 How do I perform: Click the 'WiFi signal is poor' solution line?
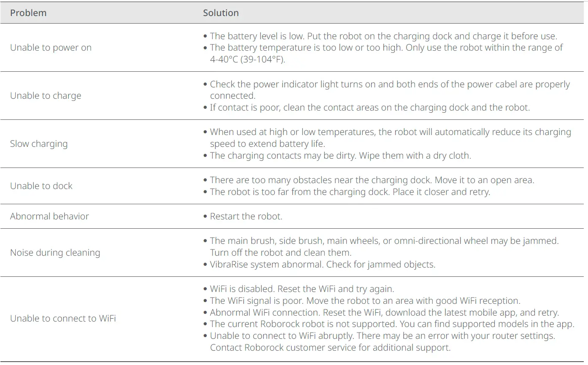(365, 301)
